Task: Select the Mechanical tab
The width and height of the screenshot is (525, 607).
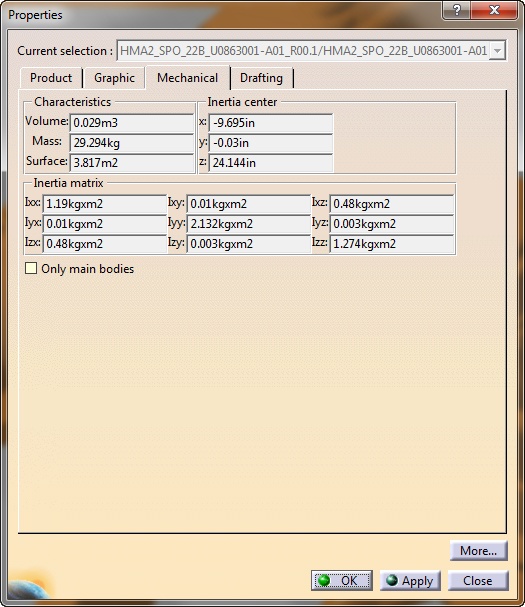Action: tap(187, 78)
